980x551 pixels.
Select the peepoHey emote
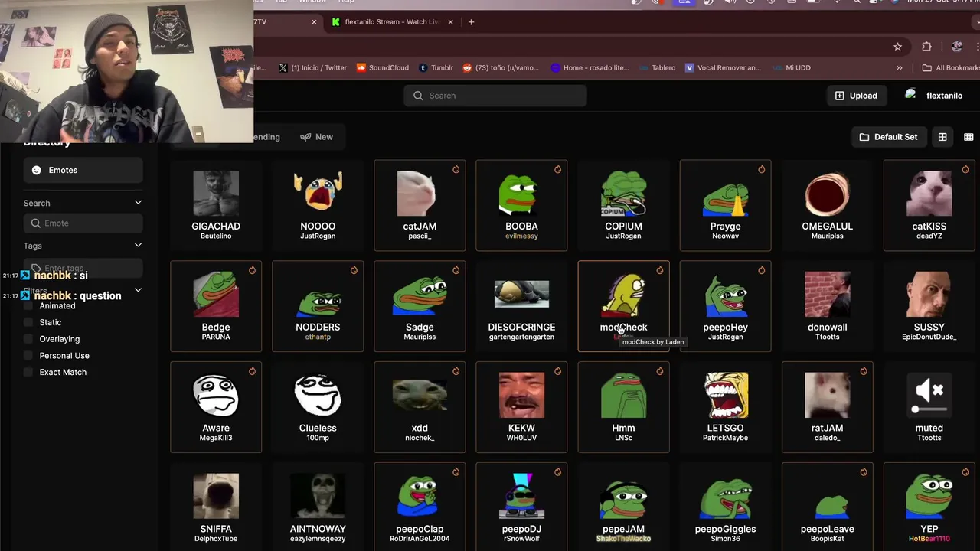[725, 306]
